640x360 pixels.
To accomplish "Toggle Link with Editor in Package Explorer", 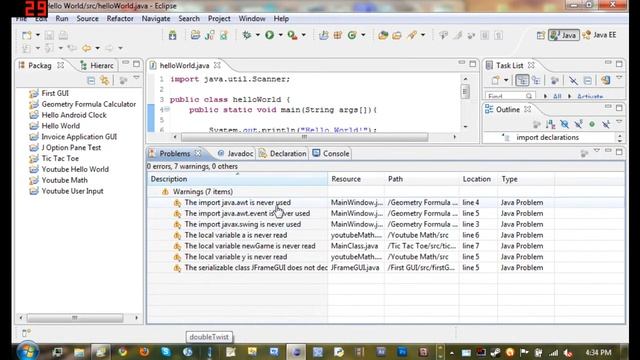I will 105,80.
